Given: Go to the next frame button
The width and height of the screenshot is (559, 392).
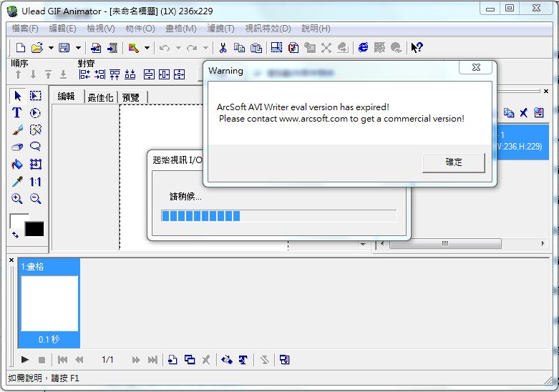Looking at the screenshot, I should tap(136, 360).
